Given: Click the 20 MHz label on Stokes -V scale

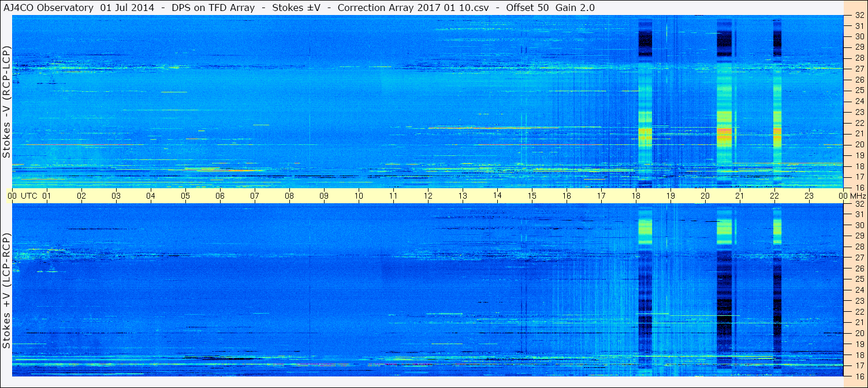Looking at the screenshot, I should [x=859, y=144].
